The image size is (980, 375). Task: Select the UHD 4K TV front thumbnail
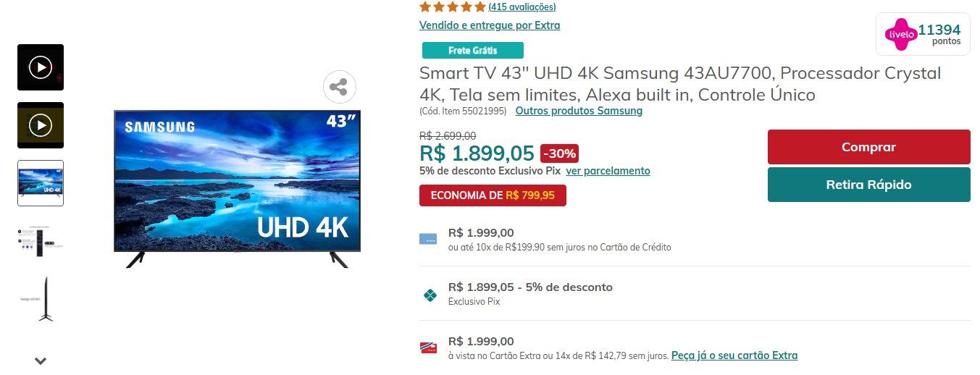[41, 183]
